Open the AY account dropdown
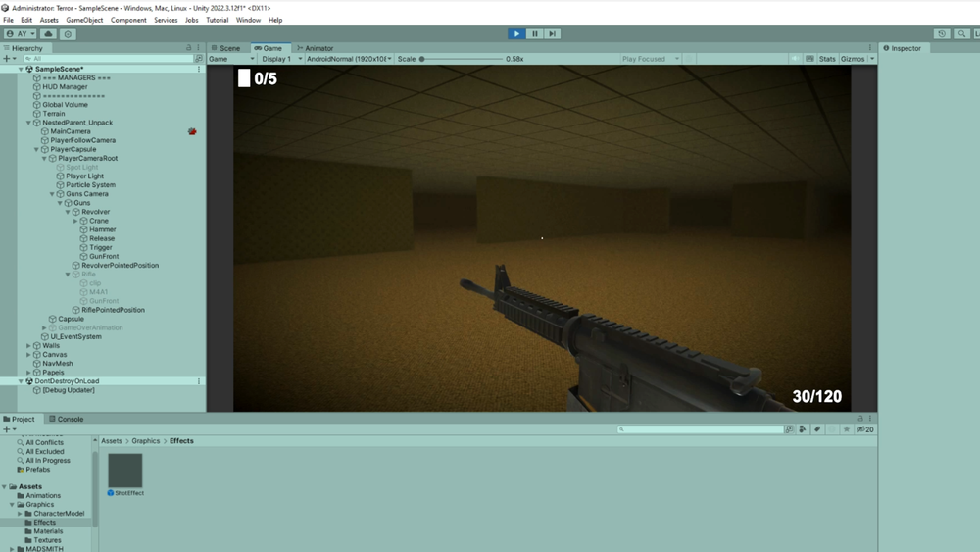 click(x=21, y=33)
